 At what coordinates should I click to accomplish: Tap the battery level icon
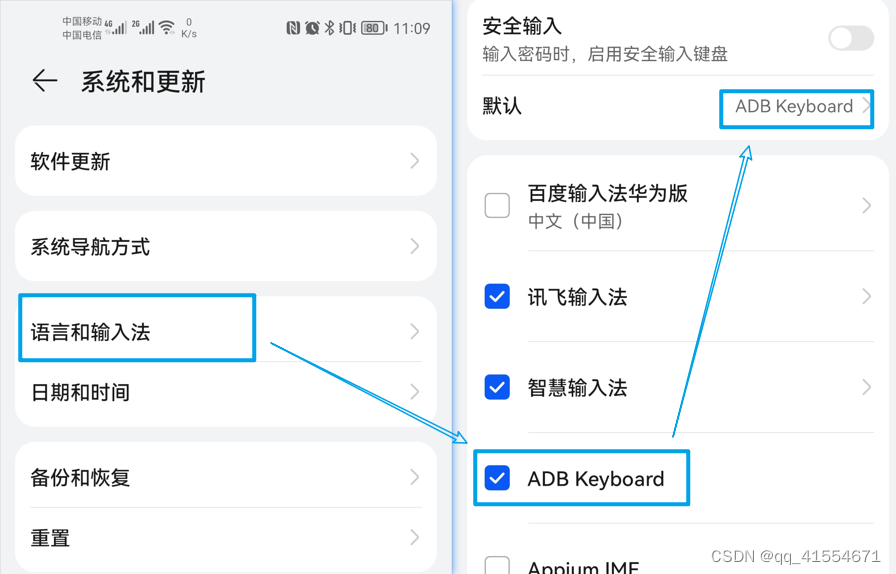tap(374, 28)
